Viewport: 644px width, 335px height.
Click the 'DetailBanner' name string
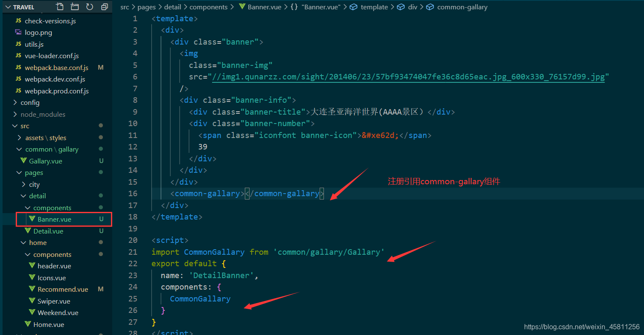(221, 276)
